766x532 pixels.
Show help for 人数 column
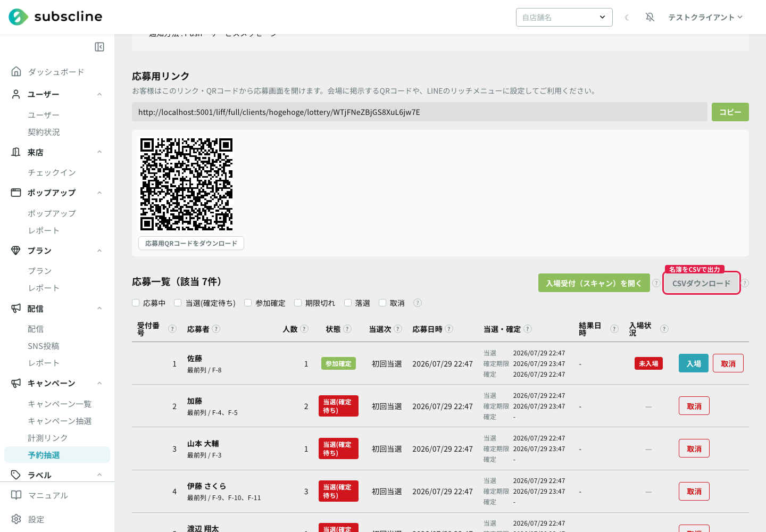tap(304, 329)
